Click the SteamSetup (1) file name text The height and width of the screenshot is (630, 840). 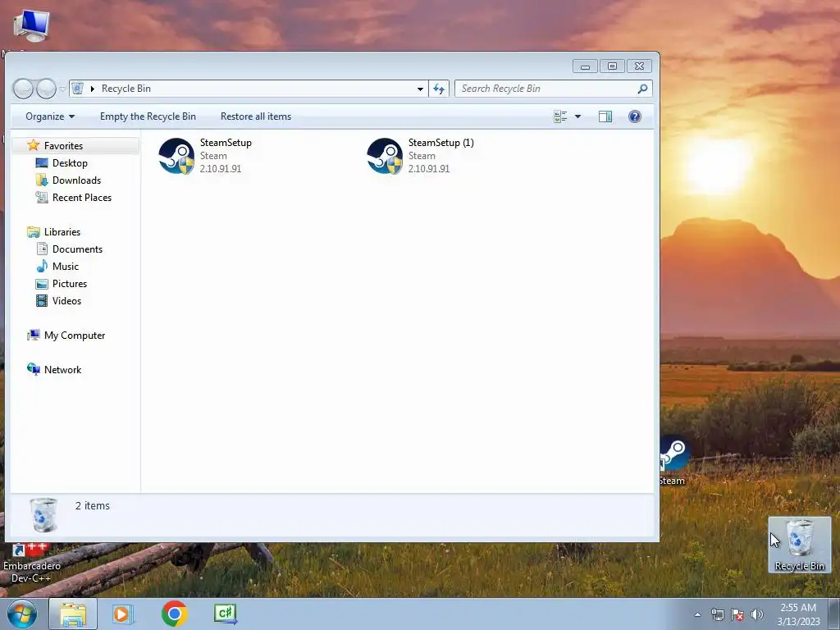point(441,143)
